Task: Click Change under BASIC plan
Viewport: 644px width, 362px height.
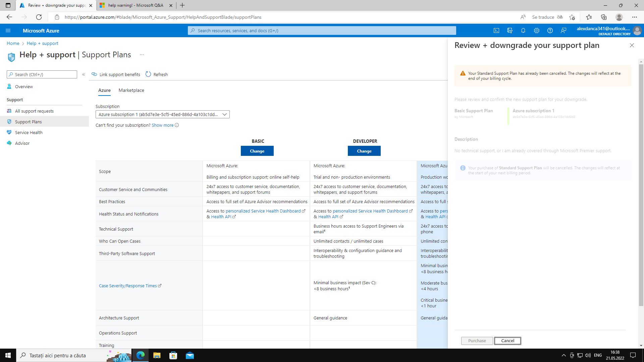Action: (x=257, y=151)
